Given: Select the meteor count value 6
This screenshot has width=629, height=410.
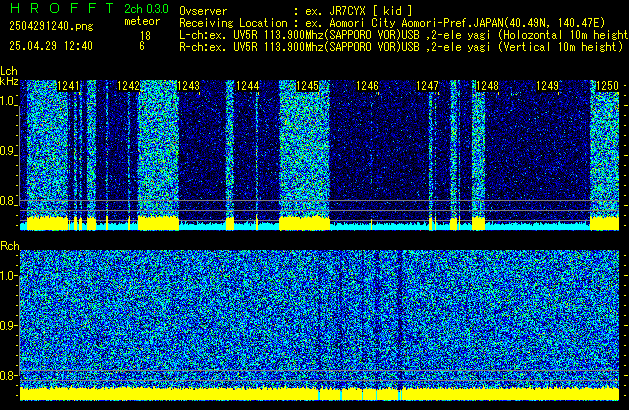Looking at the screenshot, I should (142, 46).
